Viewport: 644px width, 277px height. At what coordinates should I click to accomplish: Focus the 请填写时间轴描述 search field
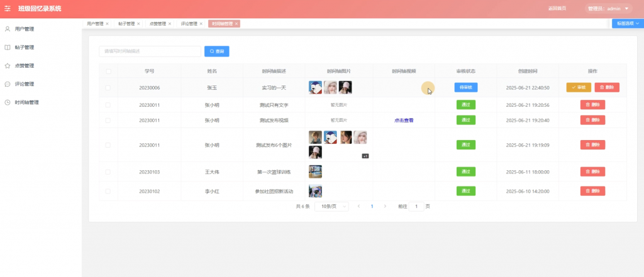point(150,52)
